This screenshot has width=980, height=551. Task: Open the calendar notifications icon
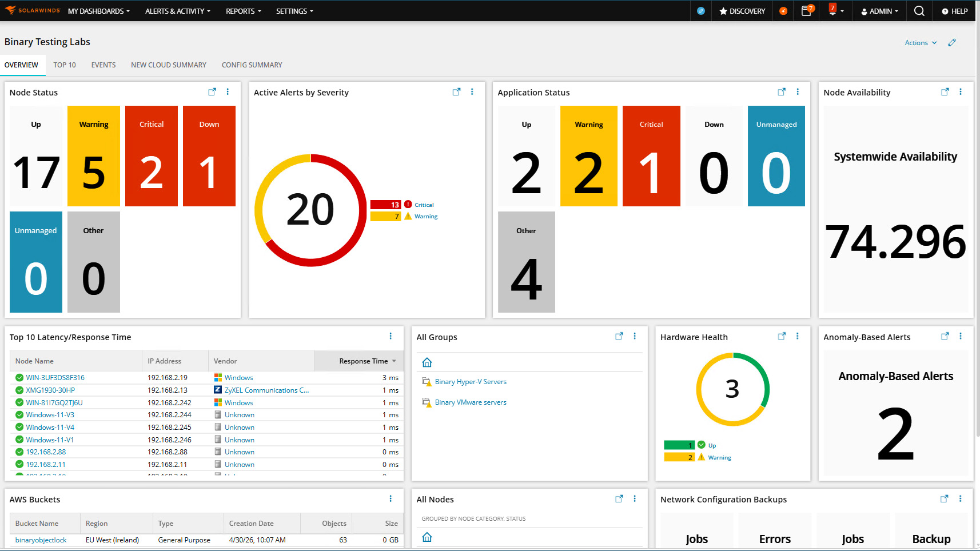coord(807,10)
